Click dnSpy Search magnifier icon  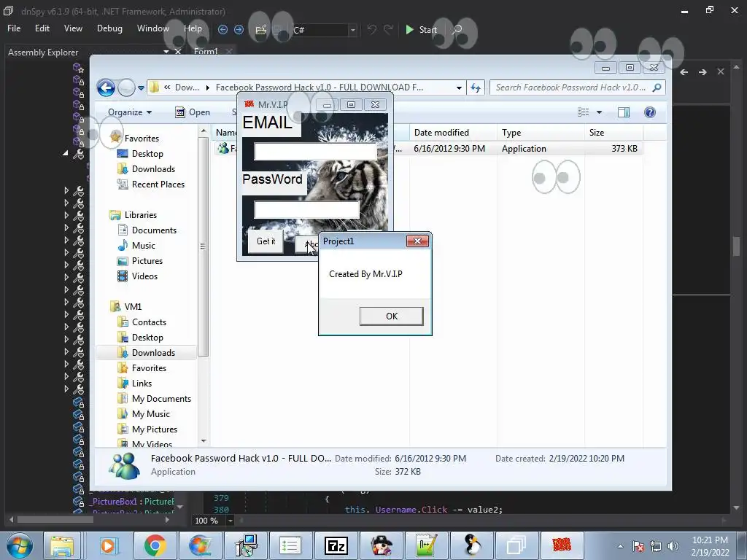pos(457,29)
